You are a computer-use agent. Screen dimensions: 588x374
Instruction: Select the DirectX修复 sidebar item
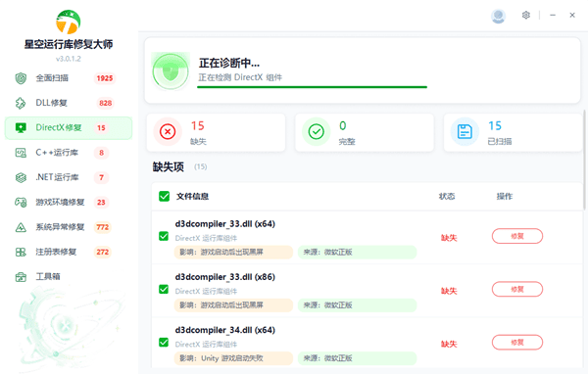click(69, 128)
